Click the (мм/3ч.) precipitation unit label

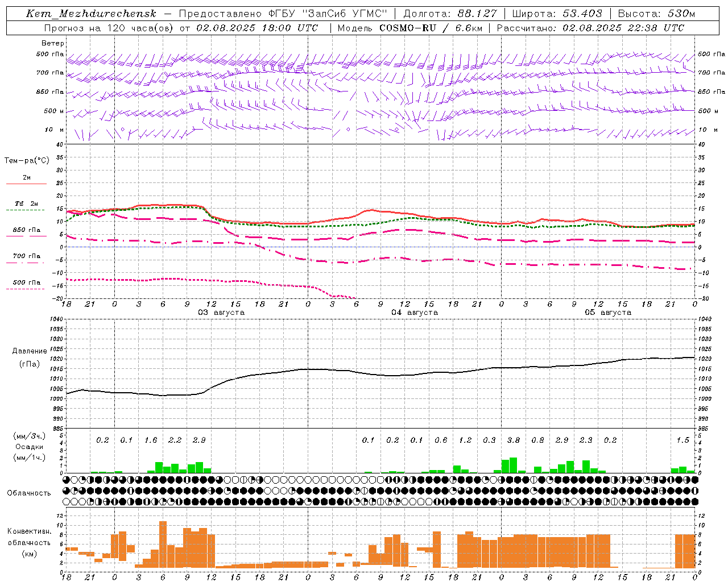coord(28,436)
